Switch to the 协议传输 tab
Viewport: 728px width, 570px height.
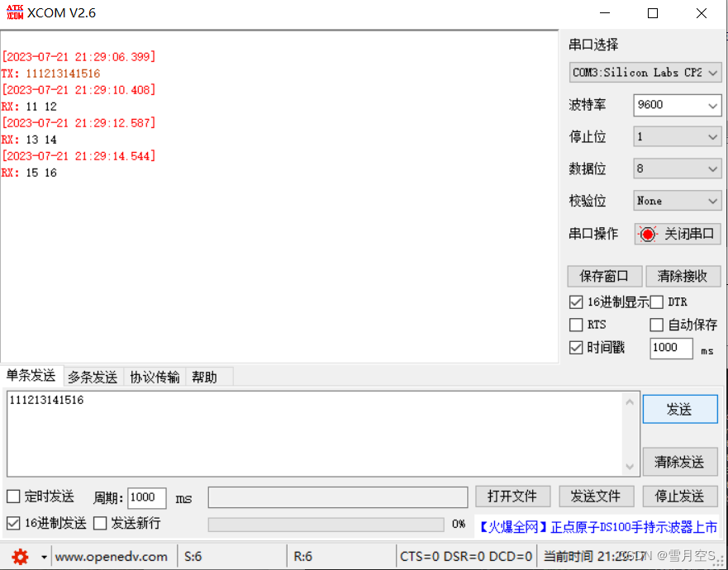pyautogui.click(x=155, y=378)
